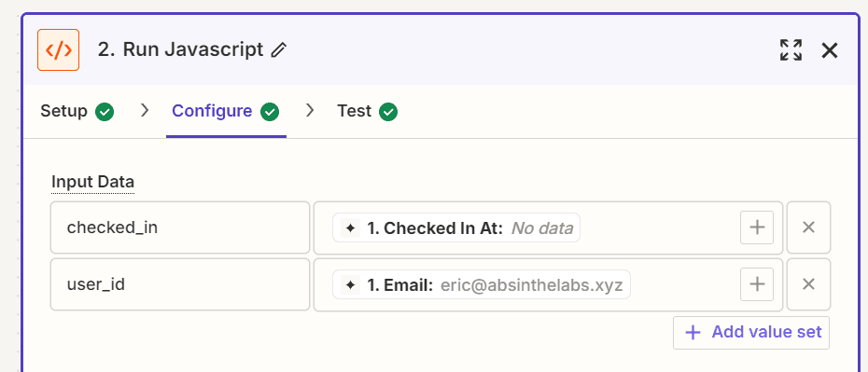Insert data with plus in checked_in row
Viewport: 868px width, 372px height.
757,227
